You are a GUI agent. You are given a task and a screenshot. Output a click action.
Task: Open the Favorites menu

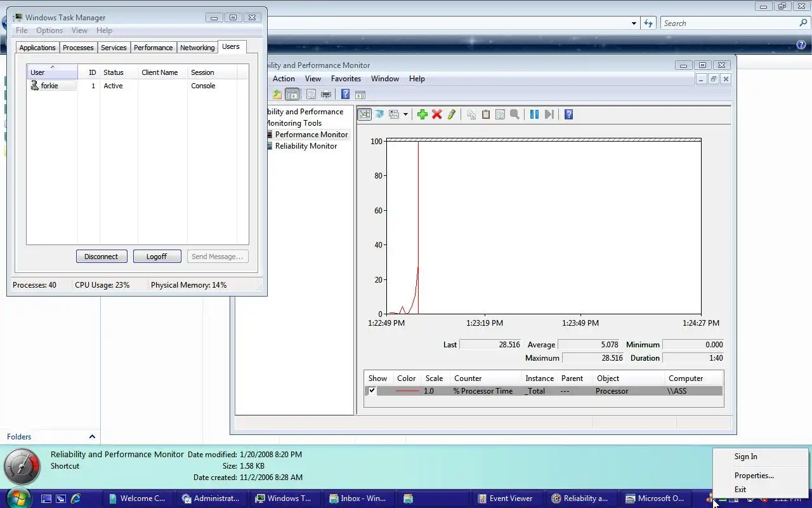(x=346, y=79)
